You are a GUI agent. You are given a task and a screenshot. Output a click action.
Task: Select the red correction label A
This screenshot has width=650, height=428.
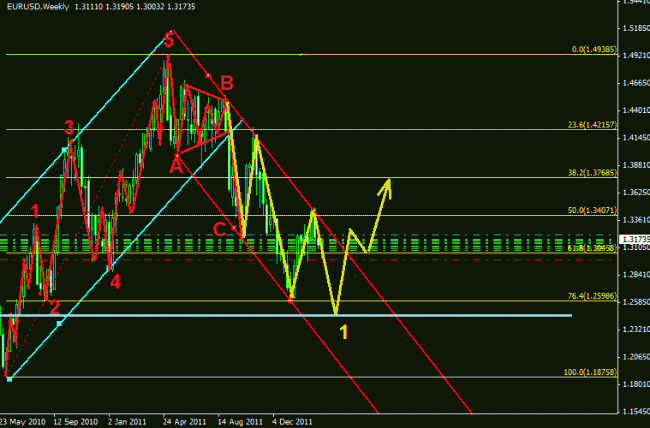coord(176,166)
